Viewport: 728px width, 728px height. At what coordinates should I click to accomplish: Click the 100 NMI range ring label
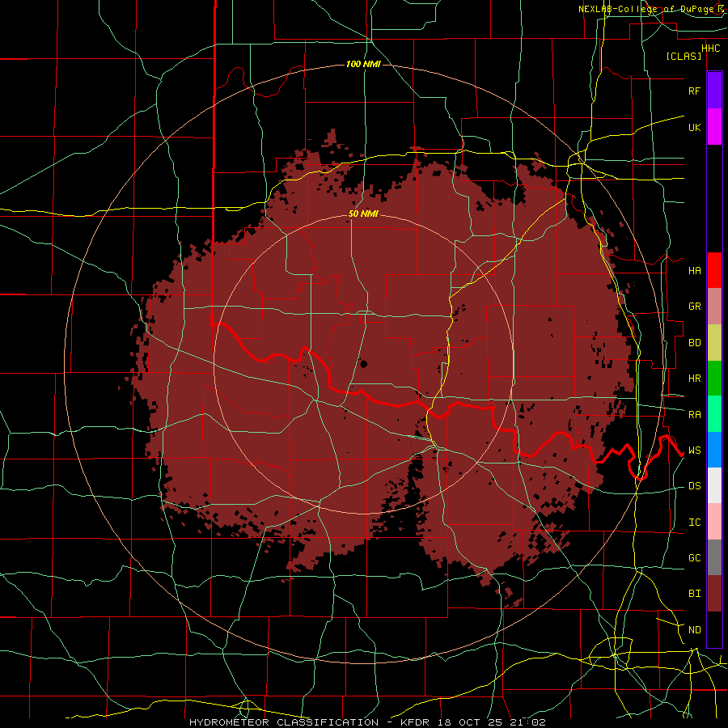pyautogui.click(x=363, y=64)
